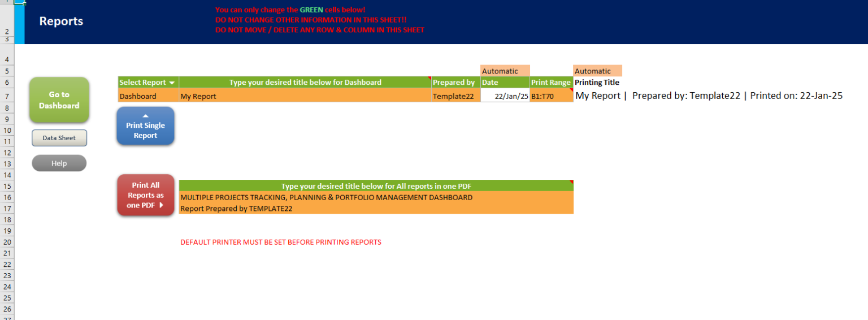Click the desired title for Dashboard header
This screenshot has width=868, height=320.
coord(305,83)
